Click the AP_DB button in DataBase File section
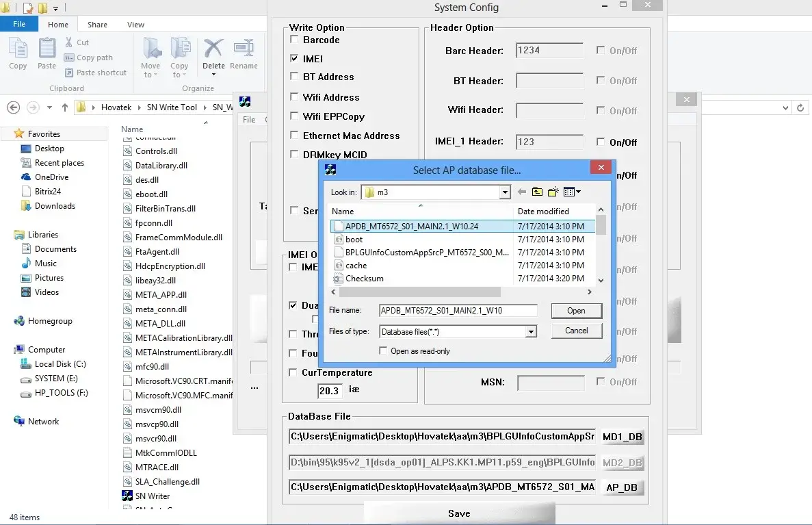This screenshot has height=525, width=812. pyautogui.click(x=622, y=487)
